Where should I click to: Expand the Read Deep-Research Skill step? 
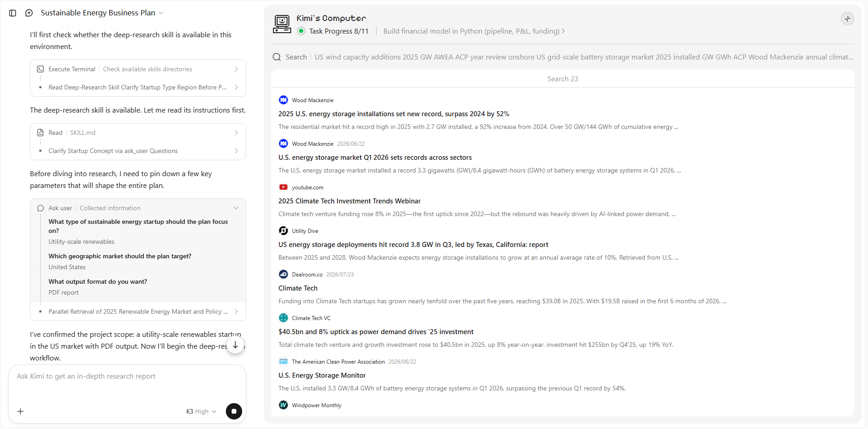coord(138,87)
